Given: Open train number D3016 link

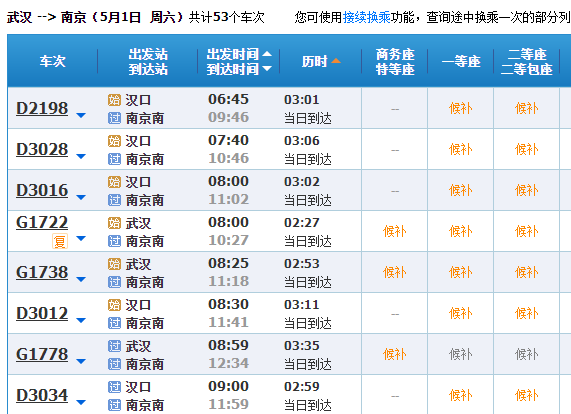Looking at the screenshot, I should point(42,190).
